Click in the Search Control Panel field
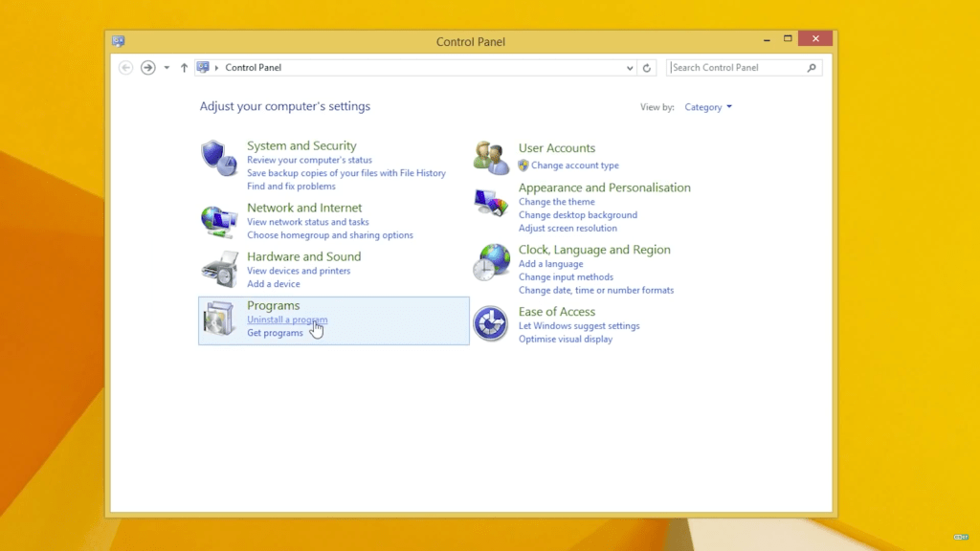Screen dimensions: 980x551 click(737, 68)
